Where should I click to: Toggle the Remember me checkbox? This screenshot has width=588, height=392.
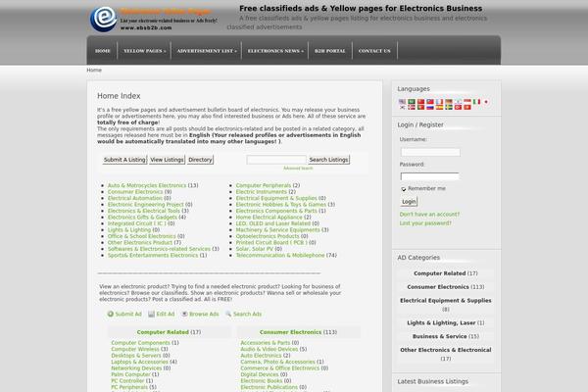pyautogui.click(x=404, y=189)
